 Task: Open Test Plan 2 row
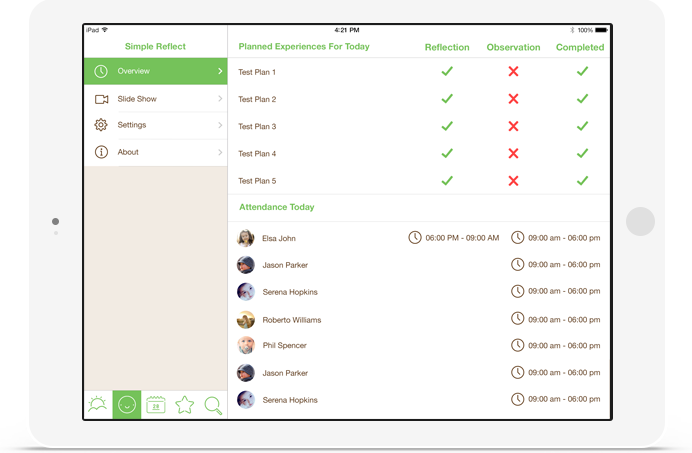click(257, 99)
